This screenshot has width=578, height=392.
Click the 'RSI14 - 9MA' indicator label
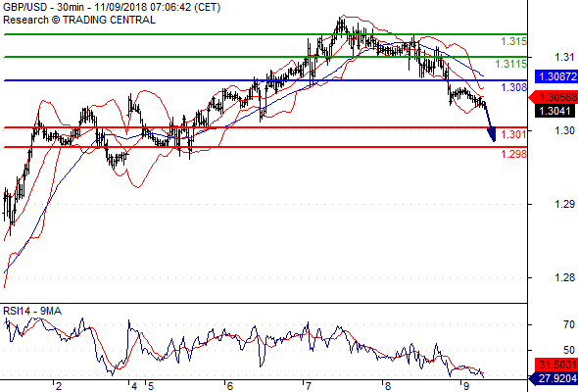coord(32,312)
